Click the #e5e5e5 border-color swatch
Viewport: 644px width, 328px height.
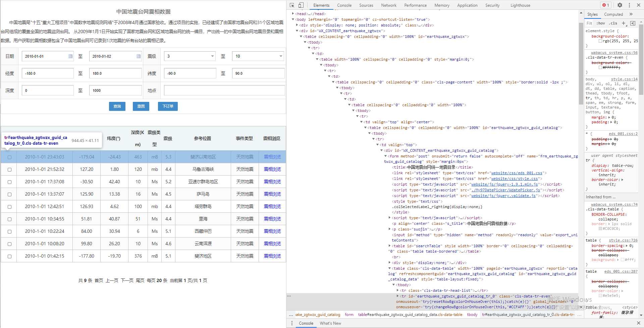point(600,296)
